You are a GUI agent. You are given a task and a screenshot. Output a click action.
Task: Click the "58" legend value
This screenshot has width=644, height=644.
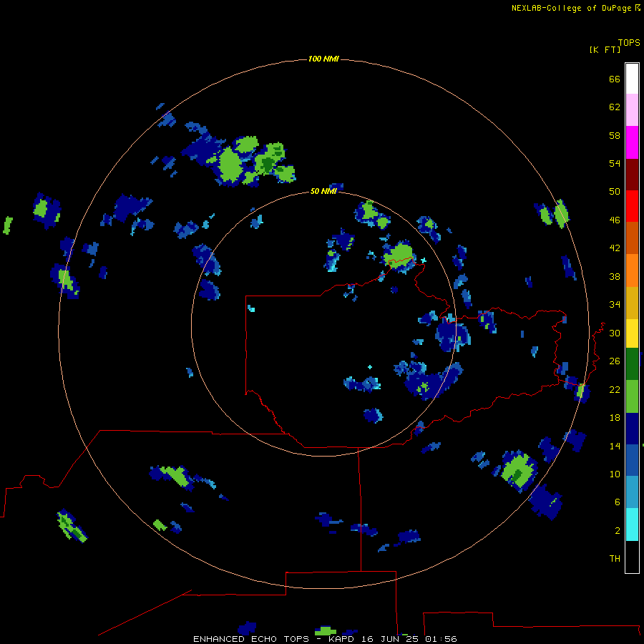615,135
